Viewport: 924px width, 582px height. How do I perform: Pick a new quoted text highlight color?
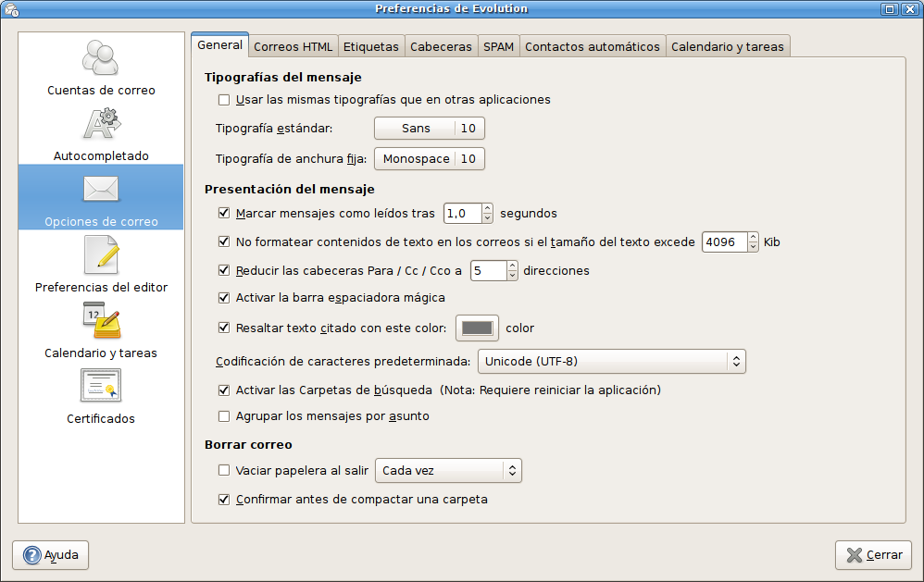pos(478,328)
